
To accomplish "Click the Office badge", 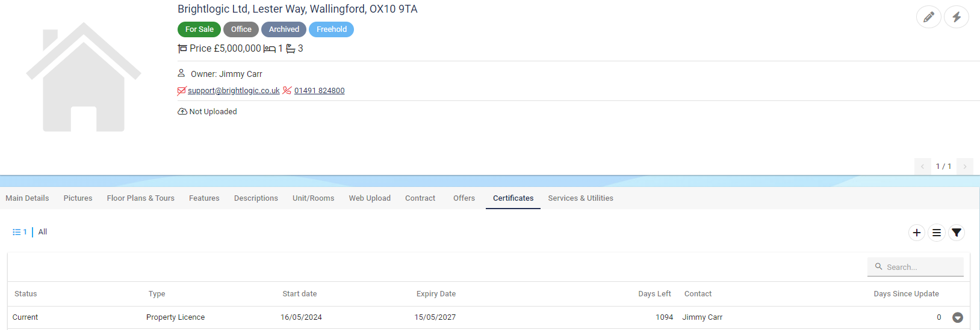I will [241, 29].
